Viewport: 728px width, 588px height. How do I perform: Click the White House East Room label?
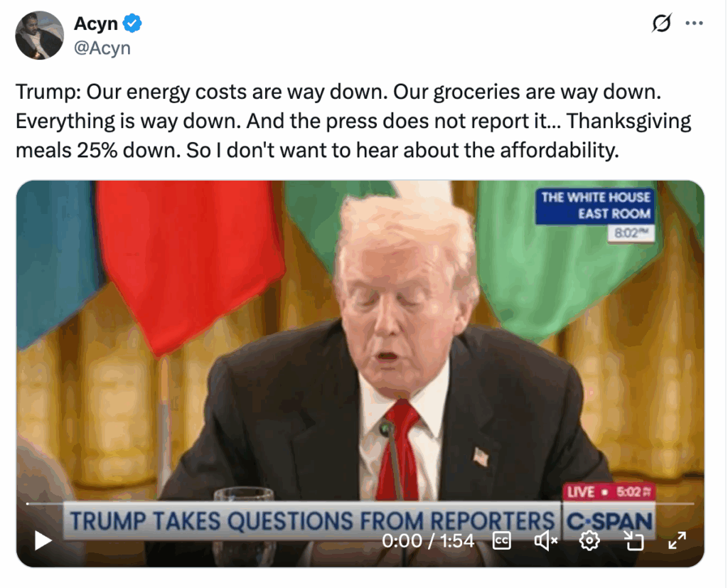point(596,205)
